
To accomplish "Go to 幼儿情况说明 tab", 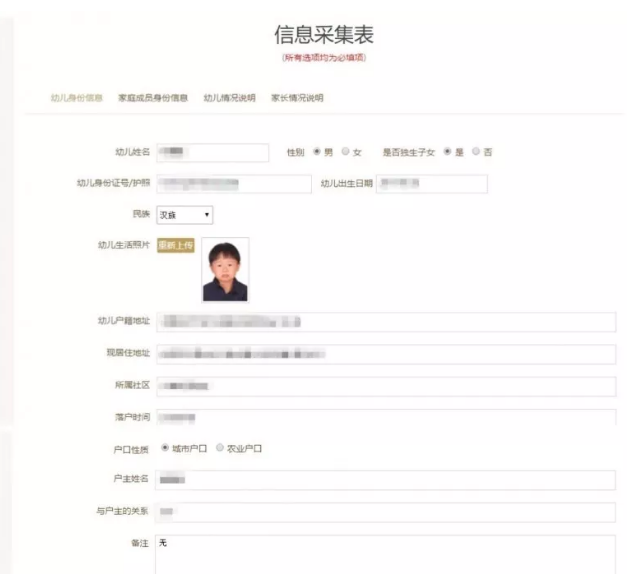I will tap(229, 98).
